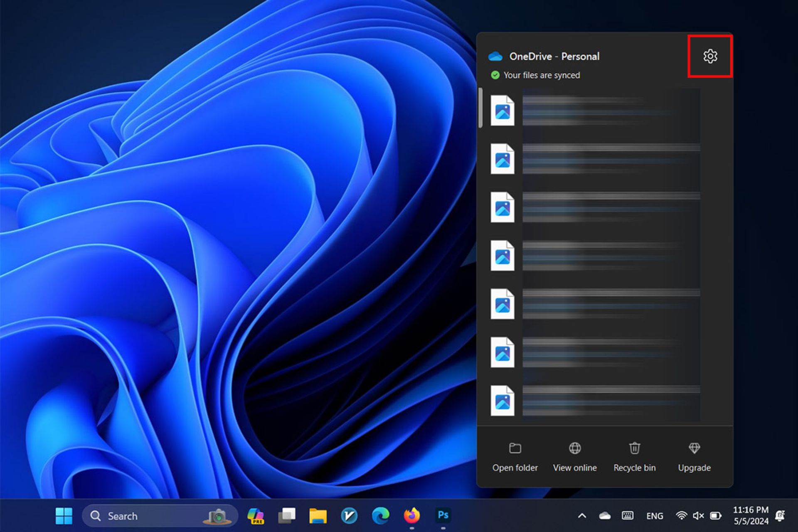Open Microsoft Edge from taskbar
This screenshot has height=532, width=798.
(380, 516)
